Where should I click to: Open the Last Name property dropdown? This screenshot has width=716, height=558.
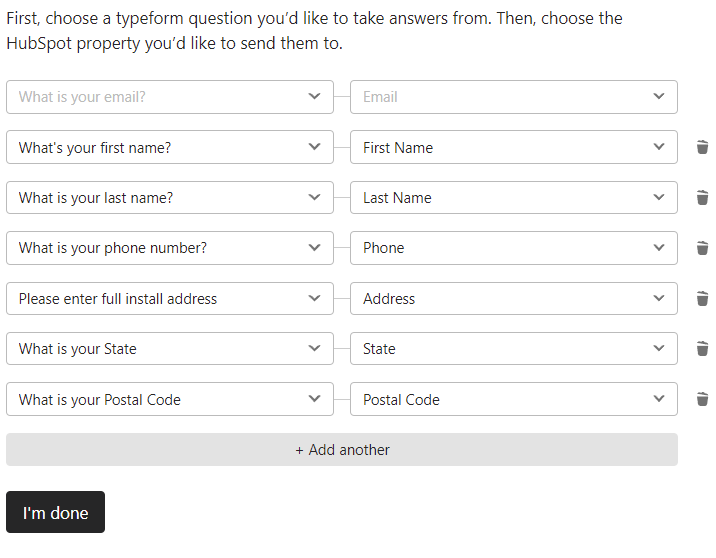click(x=513, y=198)
